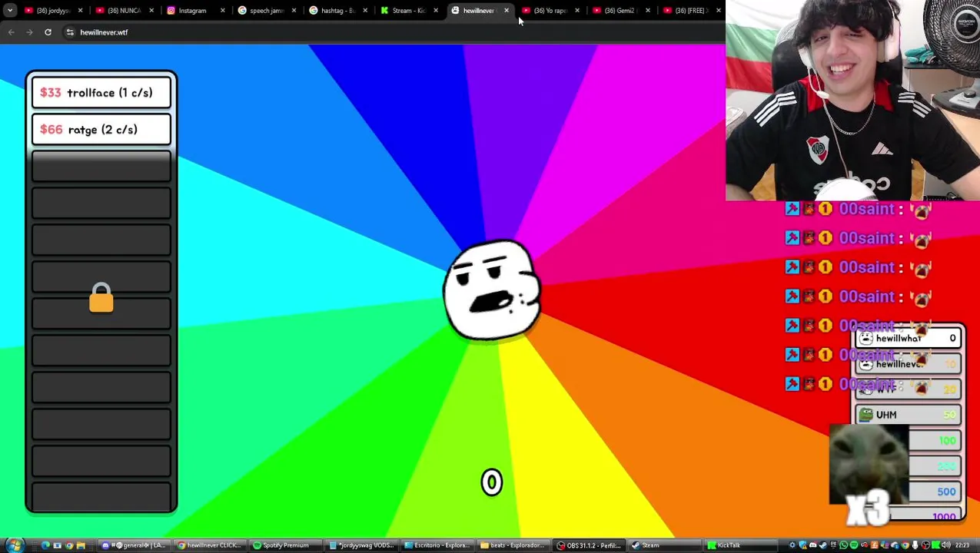Close the Instagram browser tab

[x=223, y=11]
